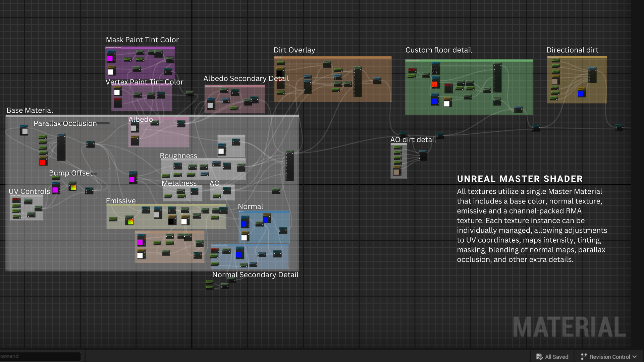Click the Albedo Secondary Detail comment label
The width and height of the screenshot is (644, 362).
point(246,79)
